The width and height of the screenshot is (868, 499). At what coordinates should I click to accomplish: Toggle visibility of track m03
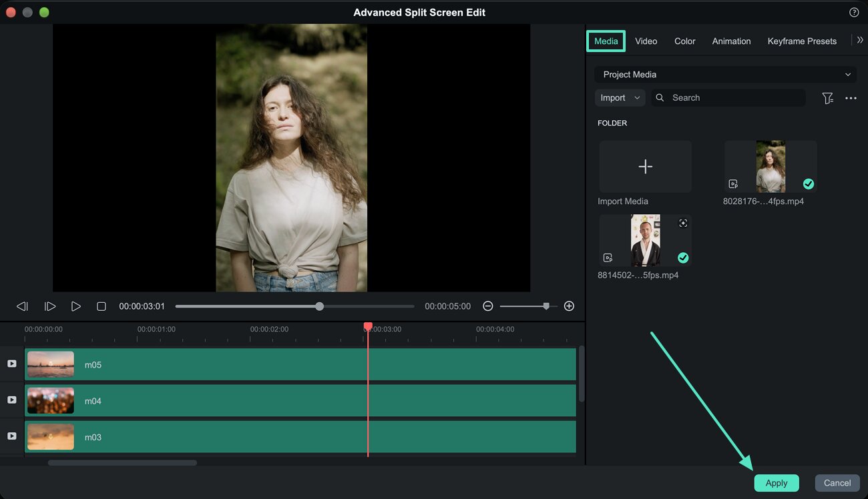(x=11, y=436)
